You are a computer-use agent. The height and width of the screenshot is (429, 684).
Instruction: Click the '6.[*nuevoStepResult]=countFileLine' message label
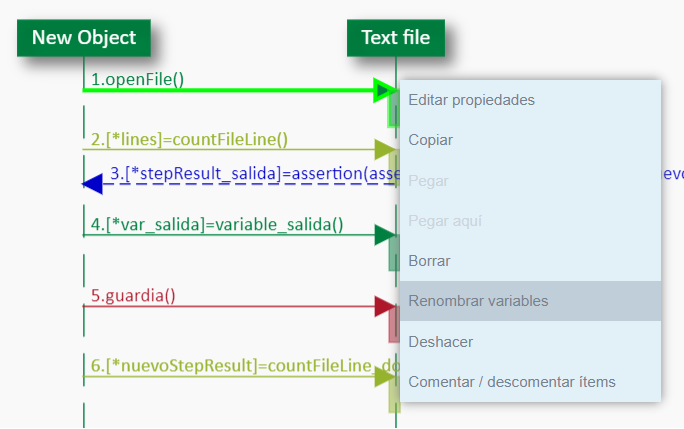click(231, 366)
